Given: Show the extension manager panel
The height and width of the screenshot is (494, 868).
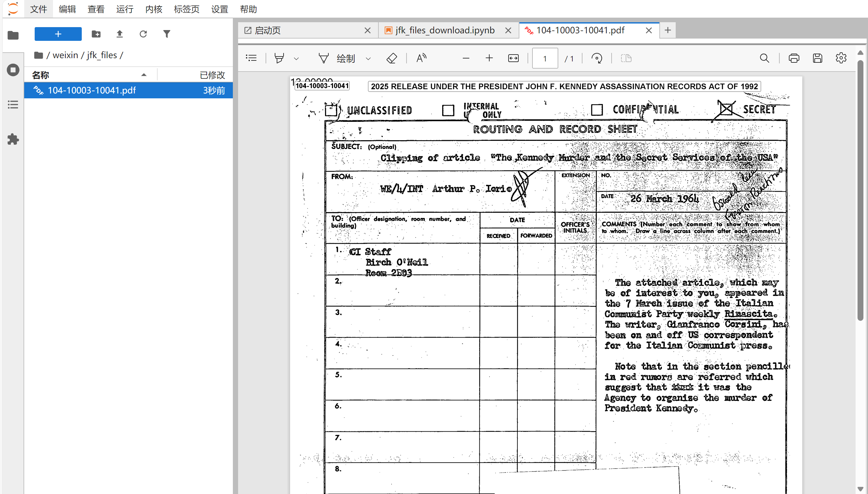Looking at the screenshot, I should click(13, 139).
